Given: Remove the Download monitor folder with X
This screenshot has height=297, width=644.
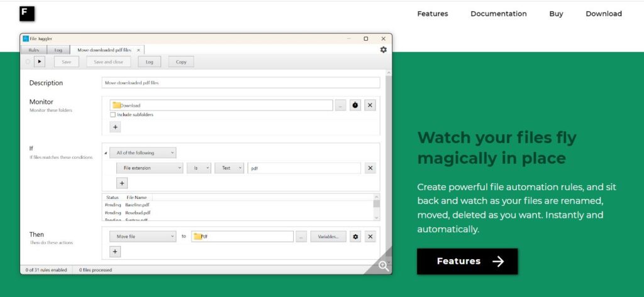Looking at the screenshot, I should tap(370, 105).
